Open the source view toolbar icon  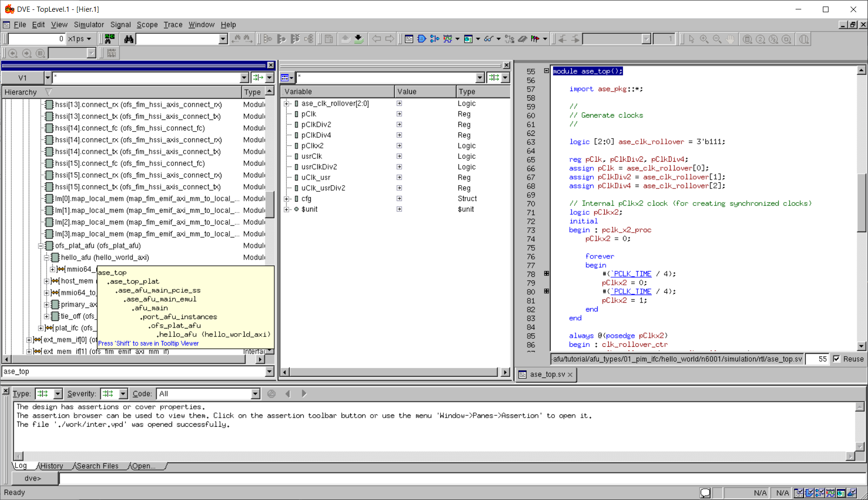pos(409,39)
